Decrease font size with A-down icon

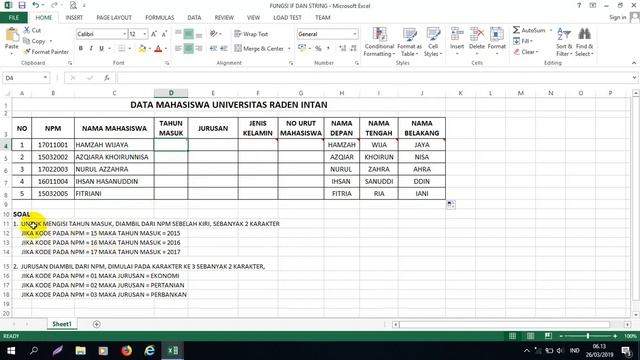tap(164, 34)
